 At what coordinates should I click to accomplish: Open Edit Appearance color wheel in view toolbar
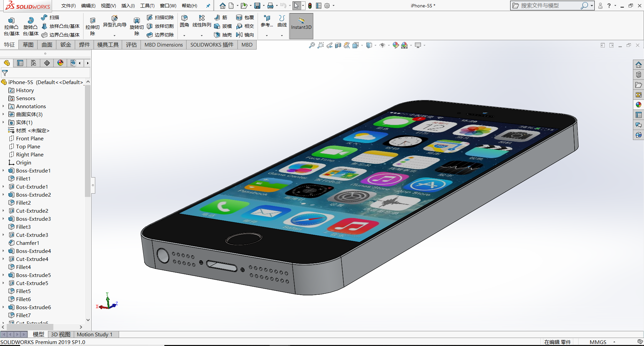coord(395,45)
